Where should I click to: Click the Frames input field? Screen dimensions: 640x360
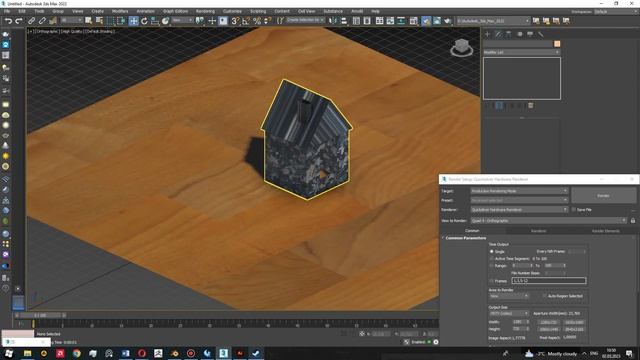[549, 281]
